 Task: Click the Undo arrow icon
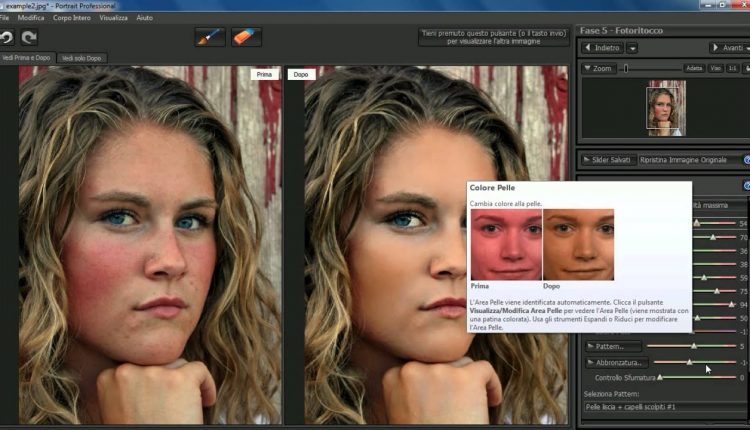pyautogui.click(x=6, y=37)
